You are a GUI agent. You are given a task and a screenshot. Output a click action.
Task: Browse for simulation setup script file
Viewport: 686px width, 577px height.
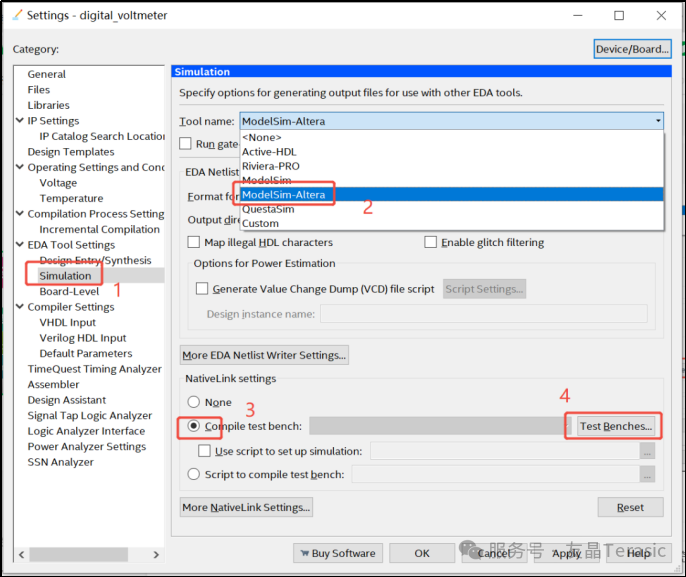(647, 451)
